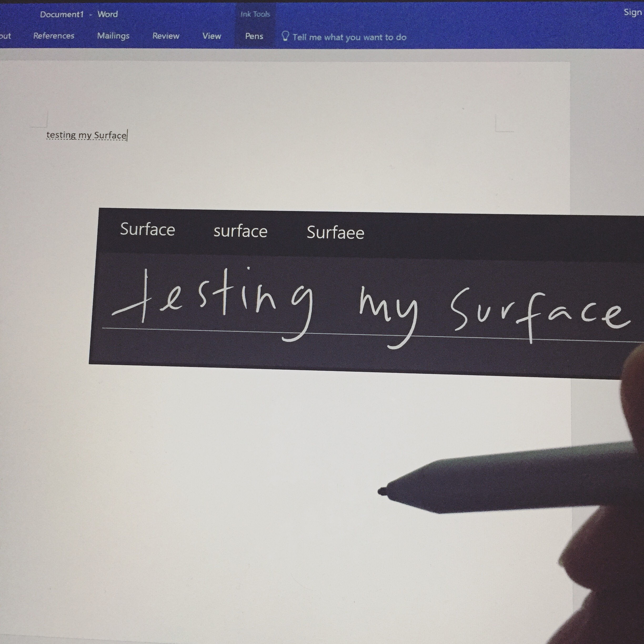Click the typed word testing in document

[x=61, y=135]
